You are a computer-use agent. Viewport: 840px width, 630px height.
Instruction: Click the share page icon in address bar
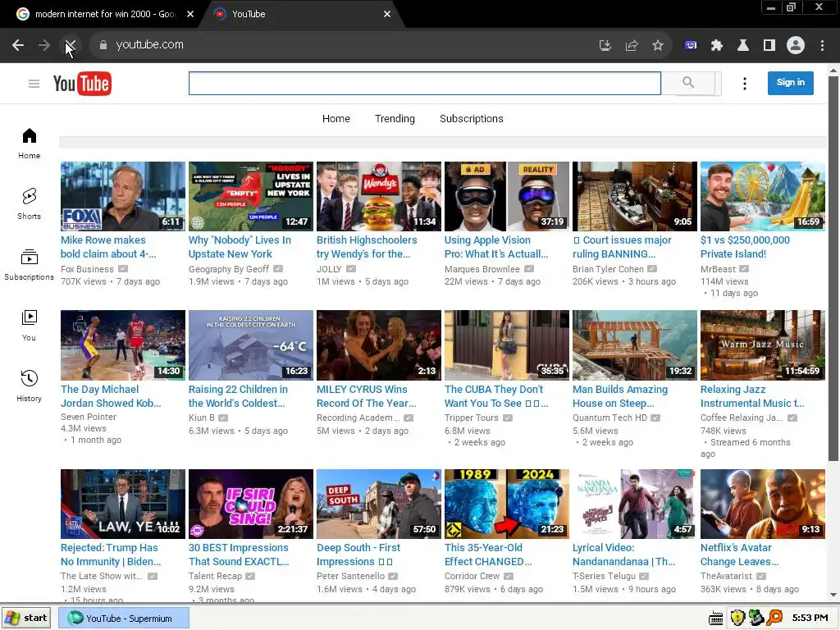coord(632,46)
